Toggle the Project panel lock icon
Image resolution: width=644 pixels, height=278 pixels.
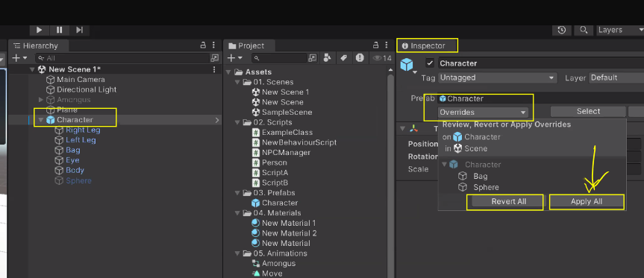point(375,45)
